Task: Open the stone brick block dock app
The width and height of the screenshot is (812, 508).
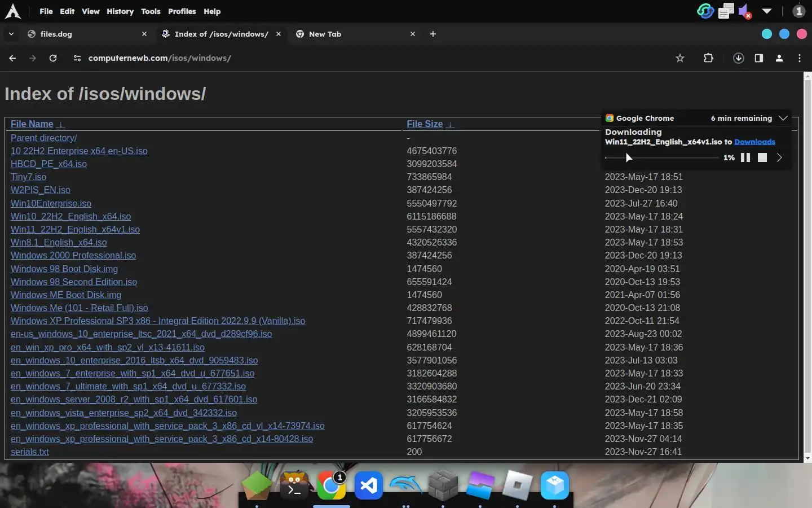Action: pos(443,485)
